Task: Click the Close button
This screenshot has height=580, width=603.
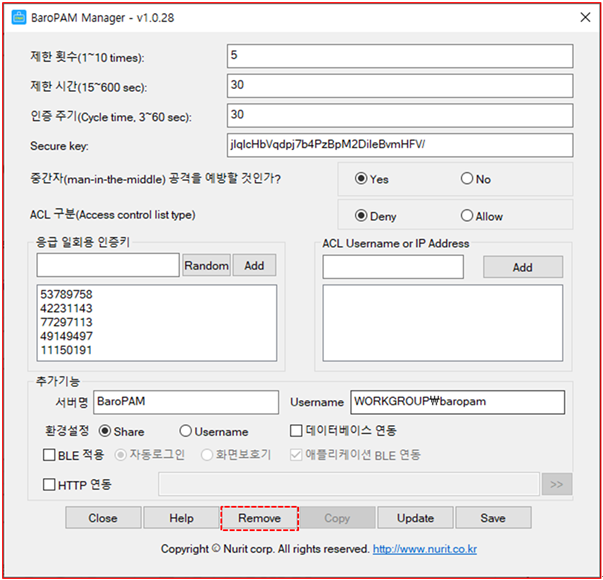Action: click(103, 518)
